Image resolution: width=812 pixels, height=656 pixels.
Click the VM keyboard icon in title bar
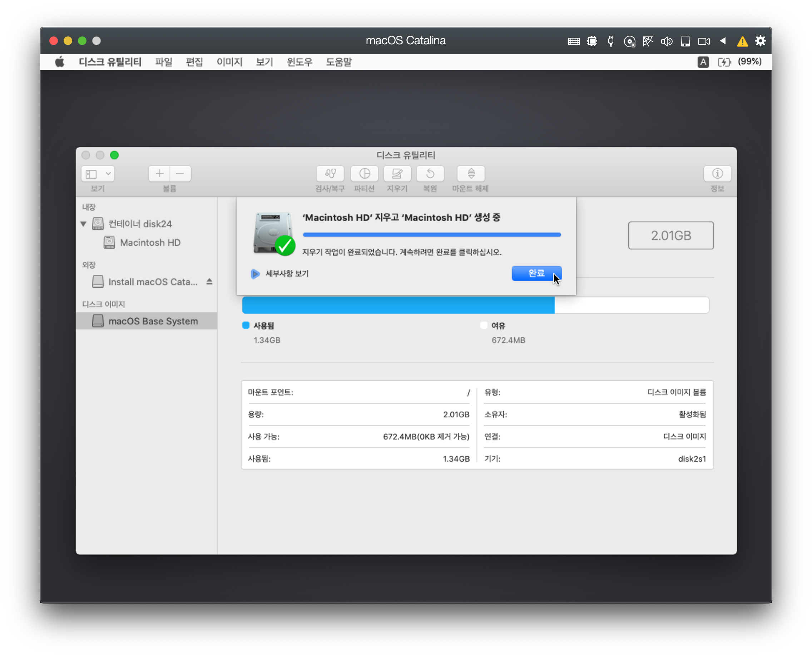[574, 41]
